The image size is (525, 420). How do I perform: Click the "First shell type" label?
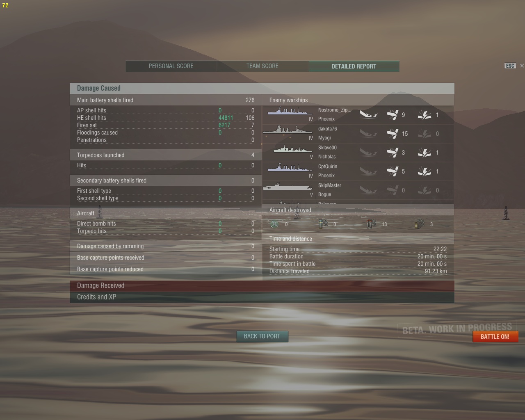(94, 191)
